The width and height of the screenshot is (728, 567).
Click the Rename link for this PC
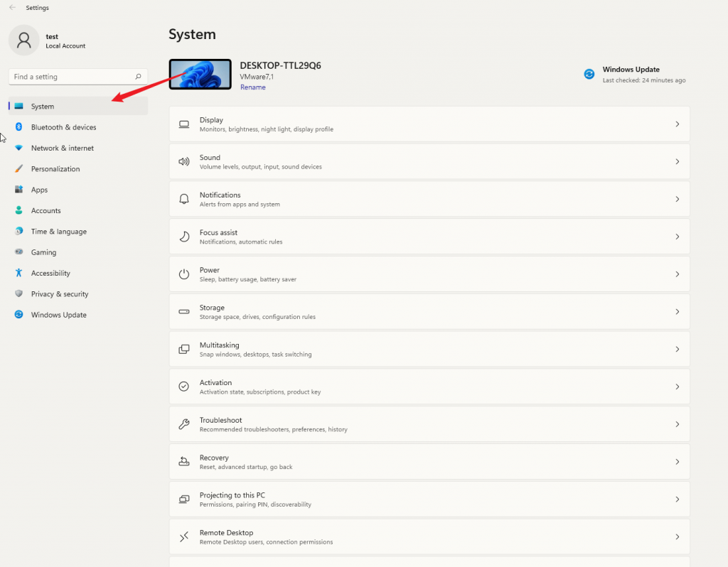click(x=252, y=87)
